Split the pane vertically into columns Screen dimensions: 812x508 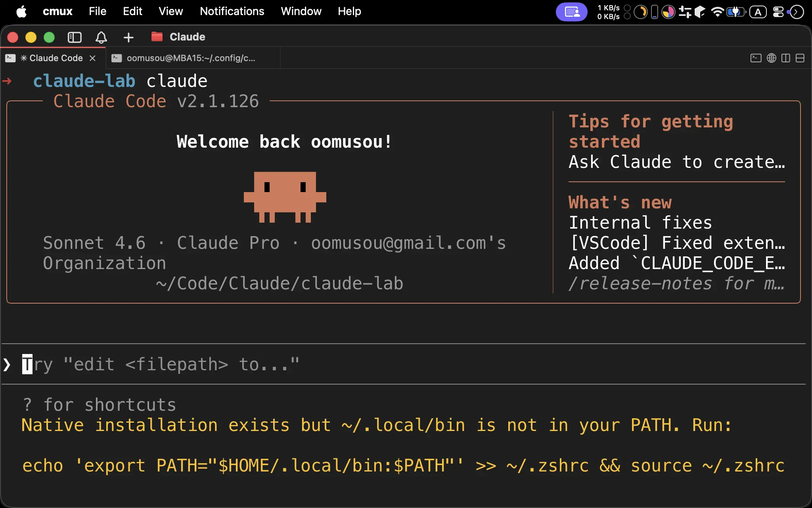[x=786, y=58]
